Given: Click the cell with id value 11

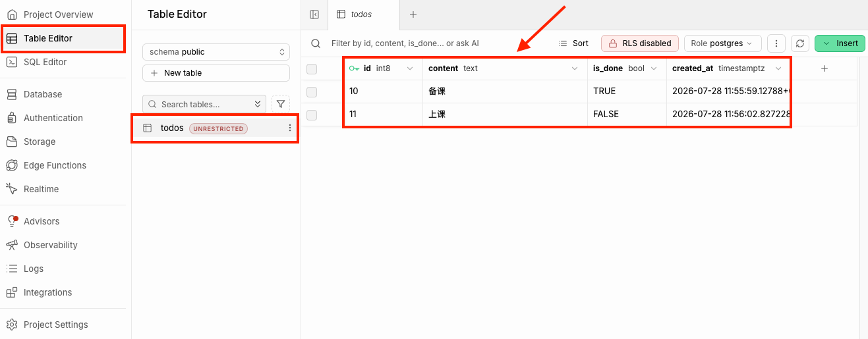Looking at the screenshot, I should 383,114.
